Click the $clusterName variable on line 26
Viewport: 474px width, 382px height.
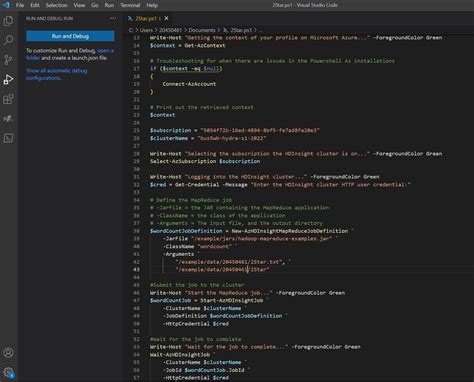[x=169, y=138]
